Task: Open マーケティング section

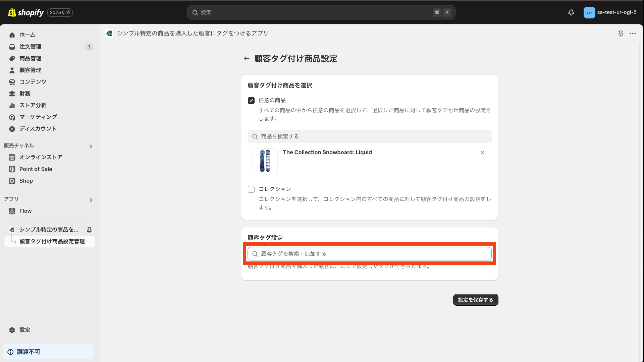Action: (x=38, y=117)
